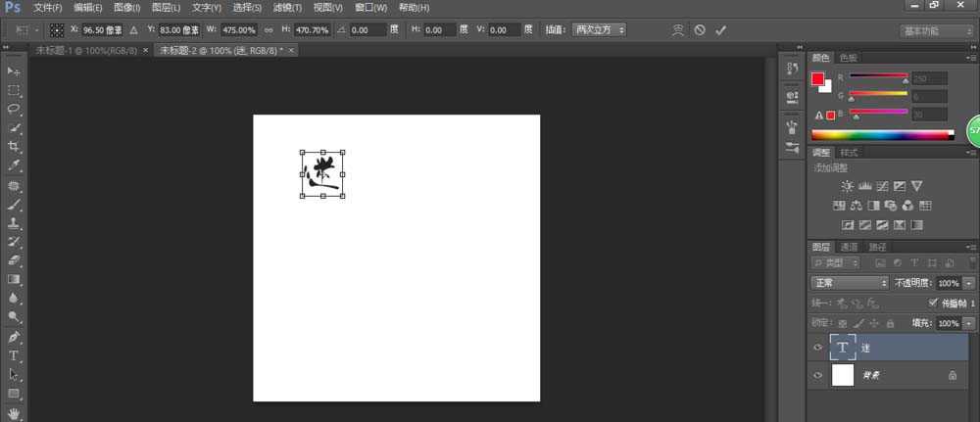
Task: Cancel the transform with the cancel icon
Action: (x=700, y=30)
